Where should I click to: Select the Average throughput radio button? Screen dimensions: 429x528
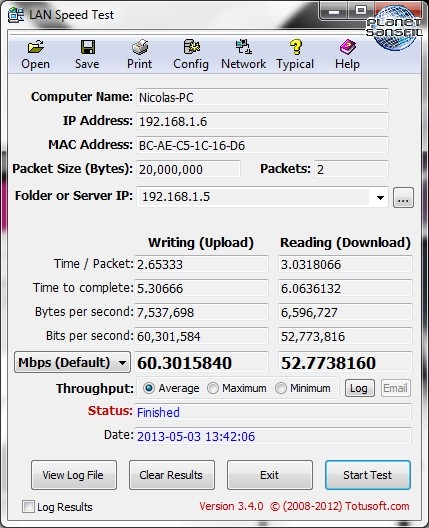[148, 388]
